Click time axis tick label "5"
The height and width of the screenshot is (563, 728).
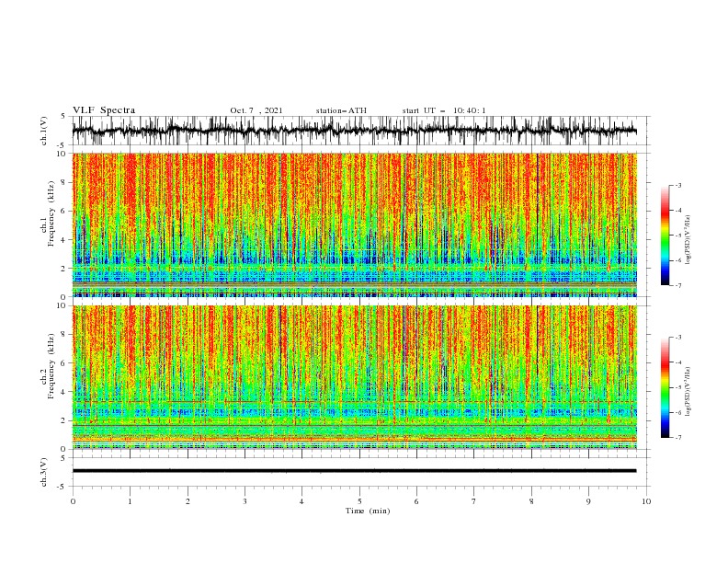[359, 501]
